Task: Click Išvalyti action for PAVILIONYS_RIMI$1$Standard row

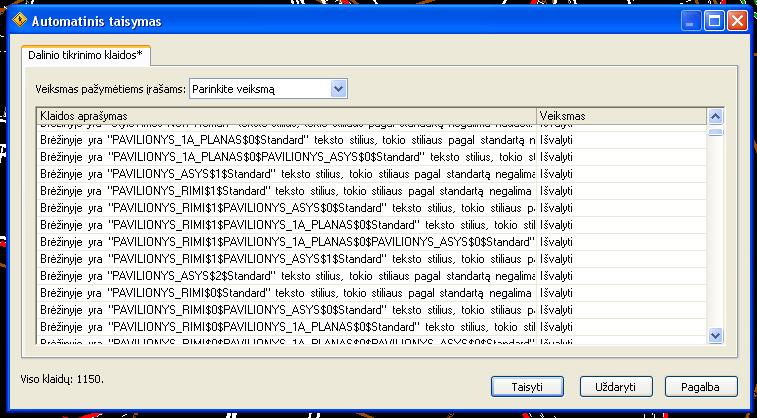Action: [x=556, y=191]
